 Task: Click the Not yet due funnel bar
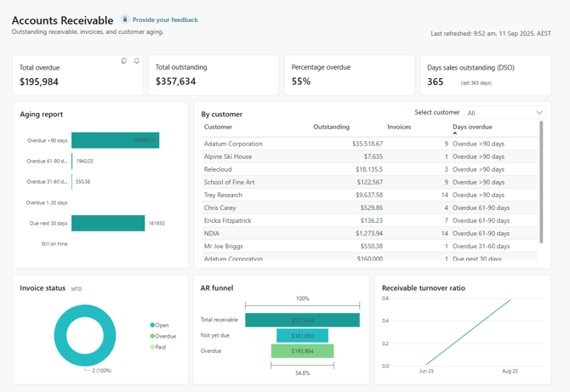[302, 336]
